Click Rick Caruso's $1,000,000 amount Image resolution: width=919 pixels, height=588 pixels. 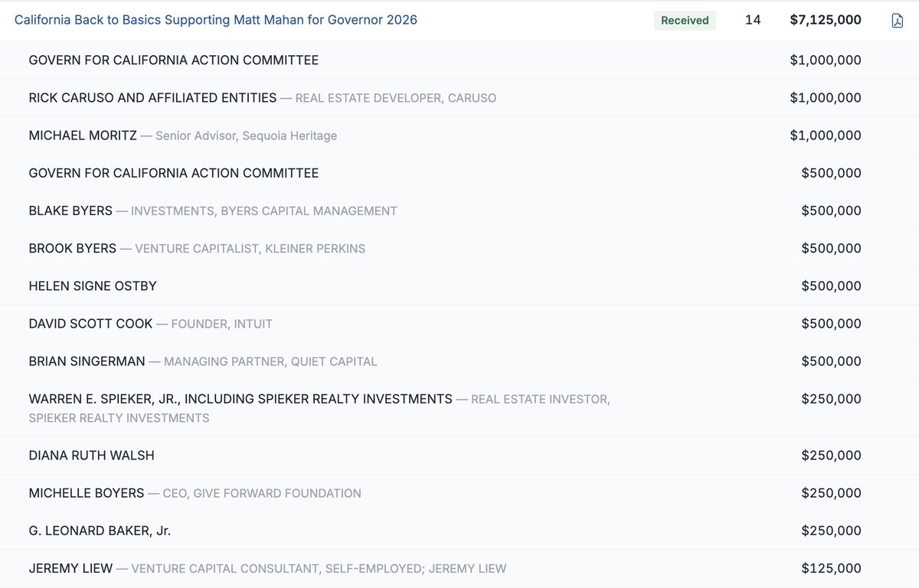coord(826,98)
